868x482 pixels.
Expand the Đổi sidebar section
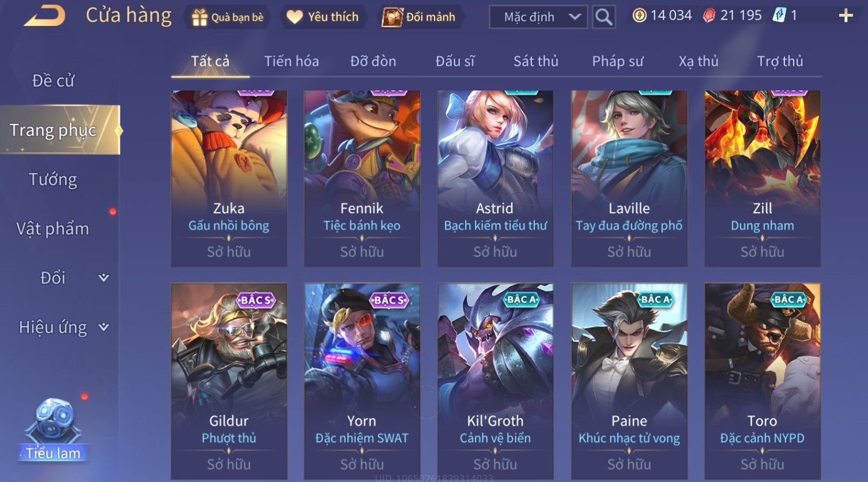pos(104,278)
